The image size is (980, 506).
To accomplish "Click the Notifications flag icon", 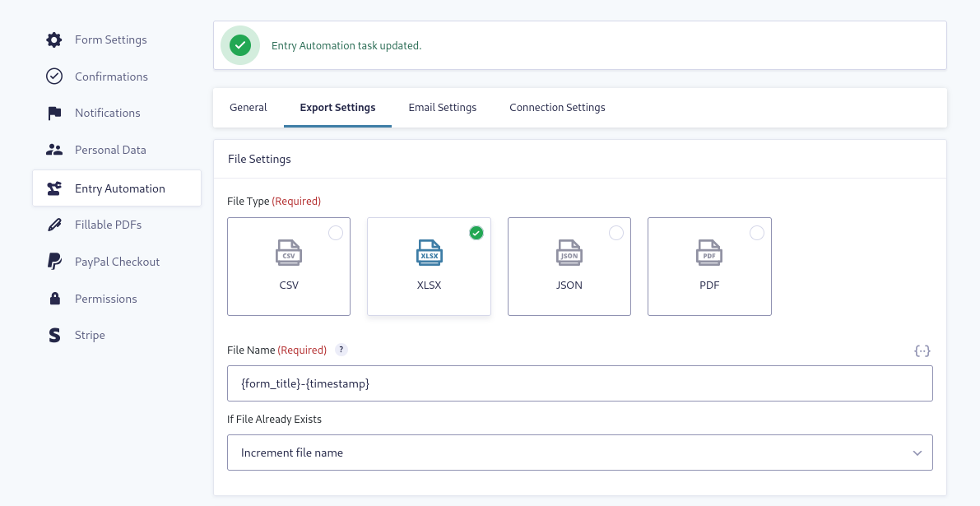I will tap(53, 113).
